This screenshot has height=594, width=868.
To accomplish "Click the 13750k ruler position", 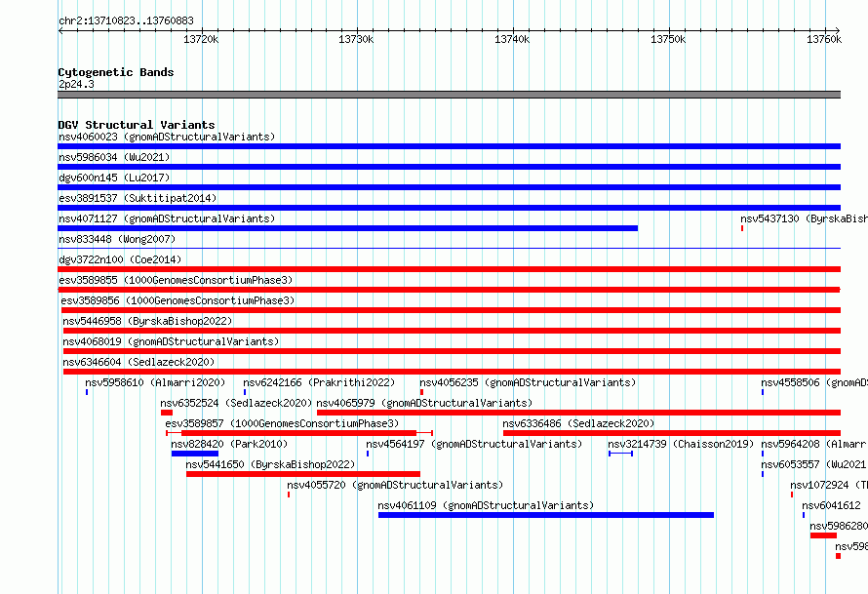I will coord(668,39).
